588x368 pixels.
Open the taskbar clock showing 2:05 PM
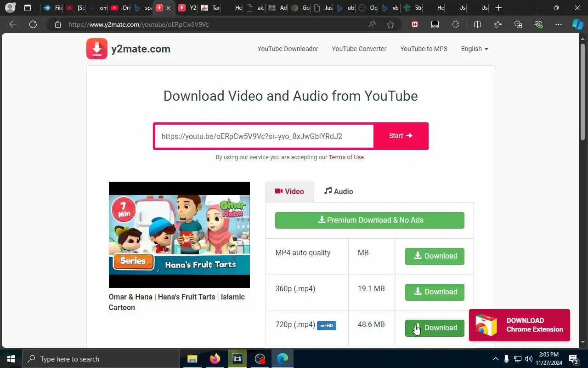click(x=549, y=359)
